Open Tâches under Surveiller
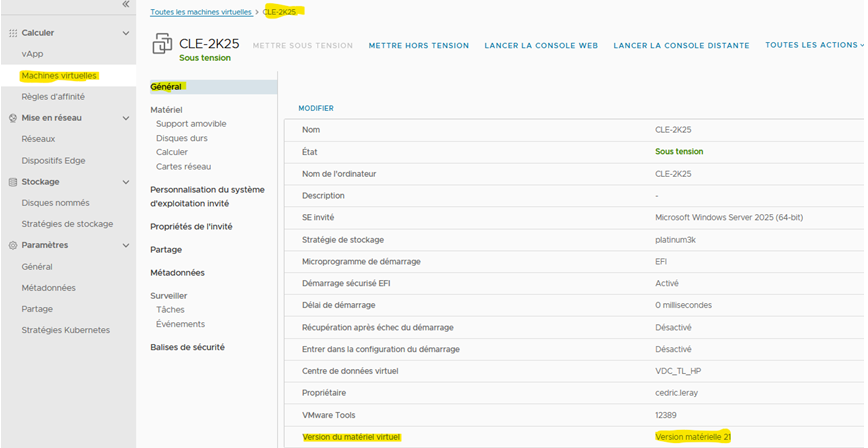 click(170, 310)
